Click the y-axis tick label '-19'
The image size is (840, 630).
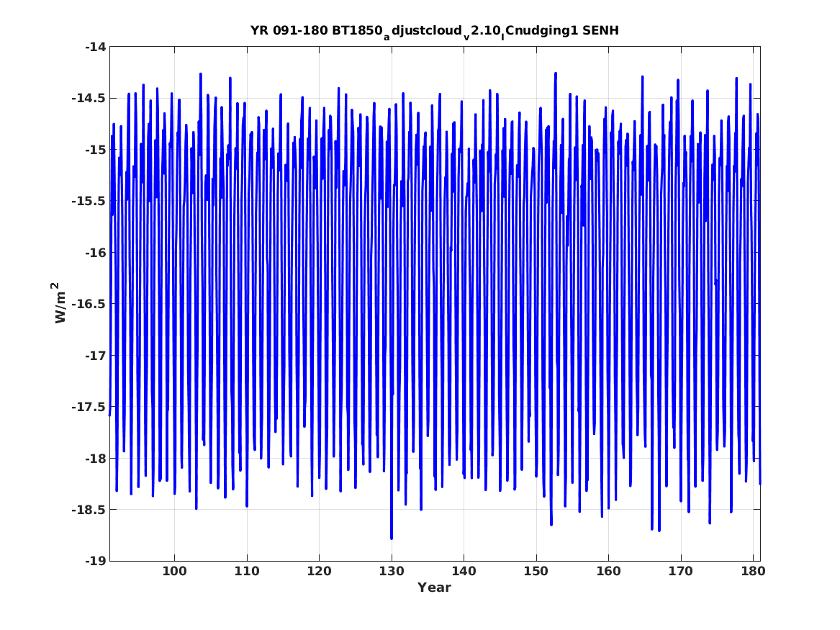pyautogui.click(x=95, y=562)
